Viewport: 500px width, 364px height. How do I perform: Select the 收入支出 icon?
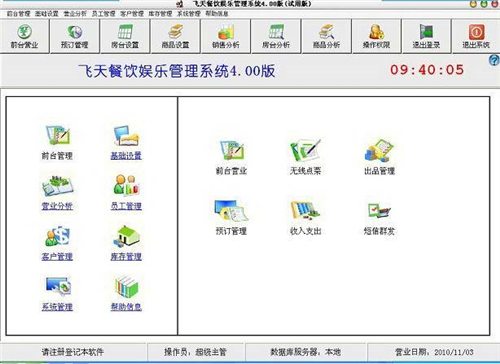pos(305,217)
